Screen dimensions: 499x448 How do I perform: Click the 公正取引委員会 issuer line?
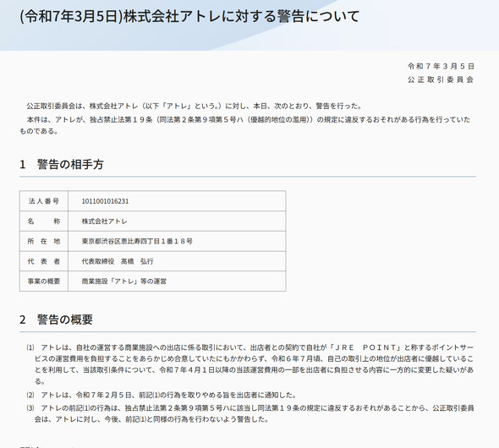pyautogui.click(x=441, y=79)
